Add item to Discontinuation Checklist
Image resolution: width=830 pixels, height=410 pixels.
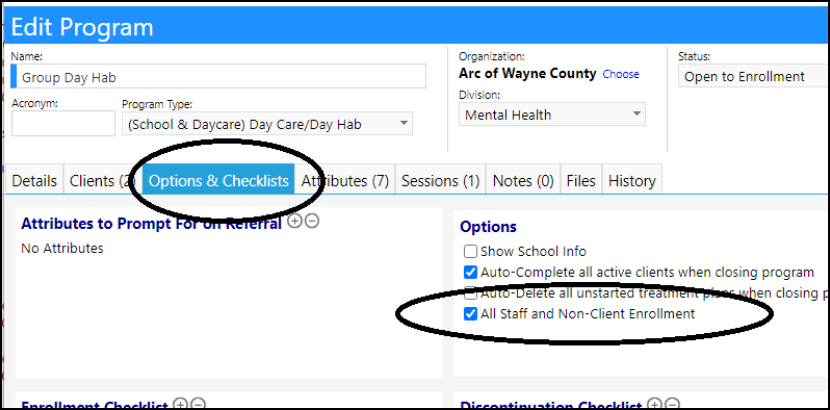point(654,405)
